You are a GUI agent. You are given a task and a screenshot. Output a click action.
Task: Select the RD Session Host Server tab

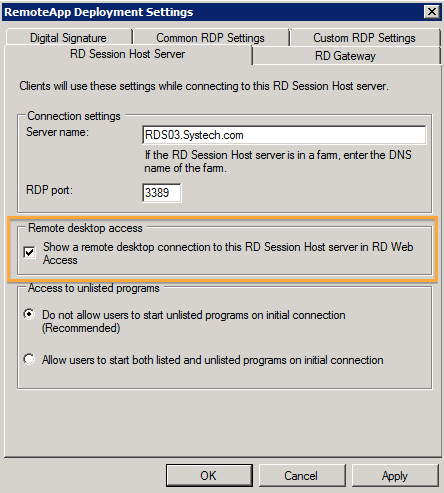[x=128, y=54]
